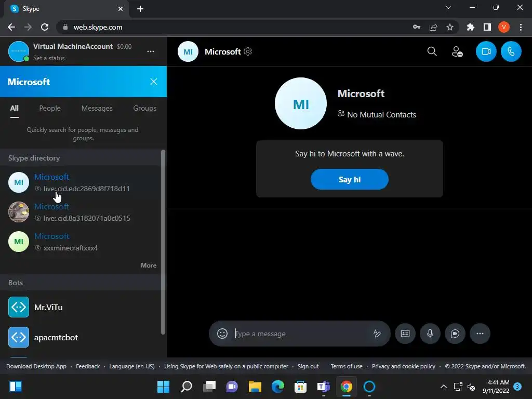
Task: Open find in conversation search icon
Action: (432, 51)
